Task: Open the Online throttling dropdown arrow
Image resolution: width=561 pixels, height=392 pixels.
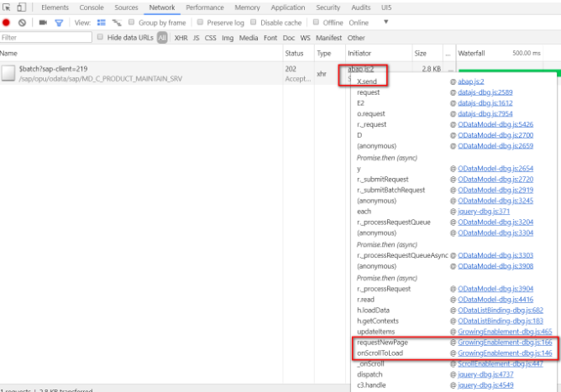Action: pos(386,22)
